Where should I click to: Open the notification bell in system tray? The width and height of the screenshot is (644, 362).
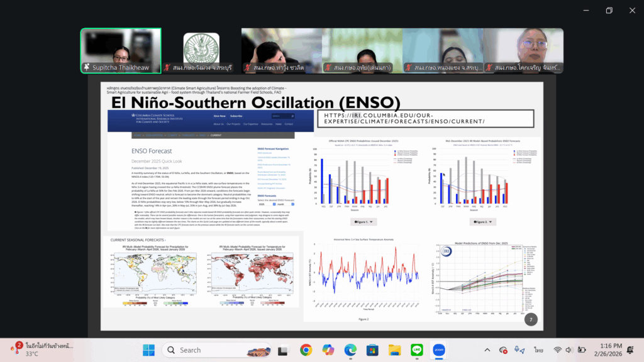pyautogui.click(x=630, y=350)
